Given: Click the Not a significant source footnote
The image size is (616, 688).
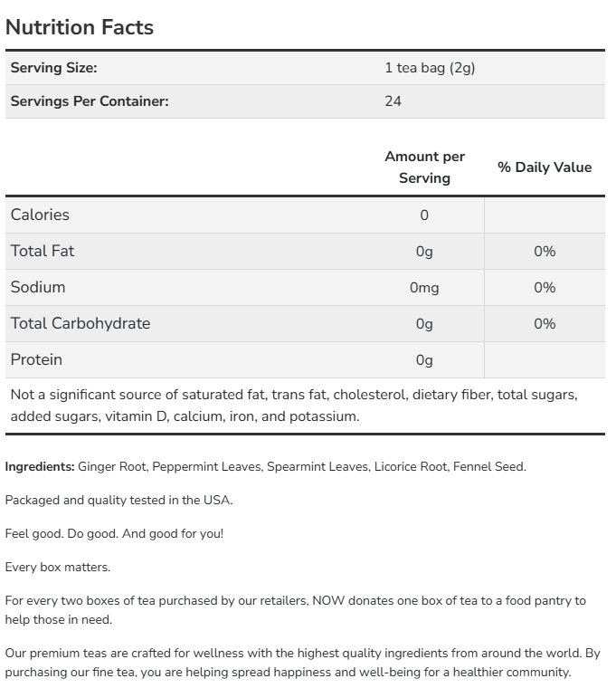Looking at the screenshot, I should tap(294, 406).
